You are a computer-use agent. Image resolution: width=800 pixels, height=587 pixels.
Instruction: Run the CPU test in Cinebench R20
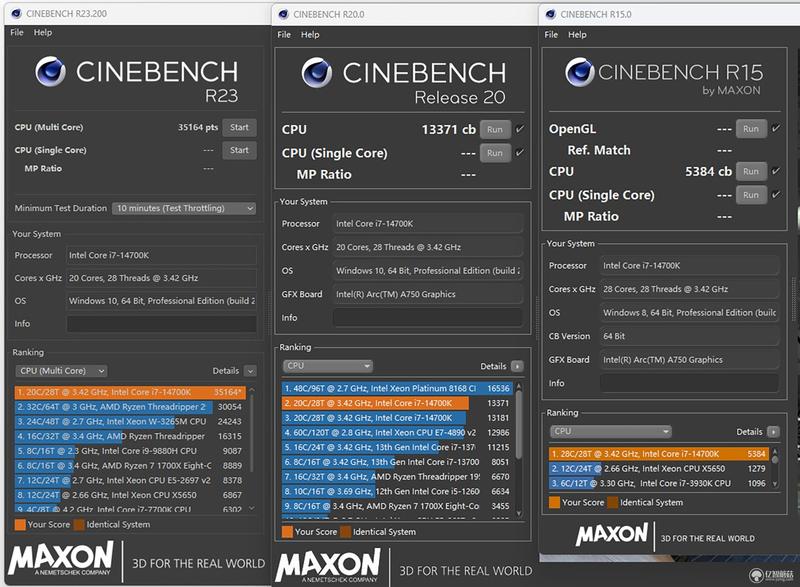(x=495, y=130)
